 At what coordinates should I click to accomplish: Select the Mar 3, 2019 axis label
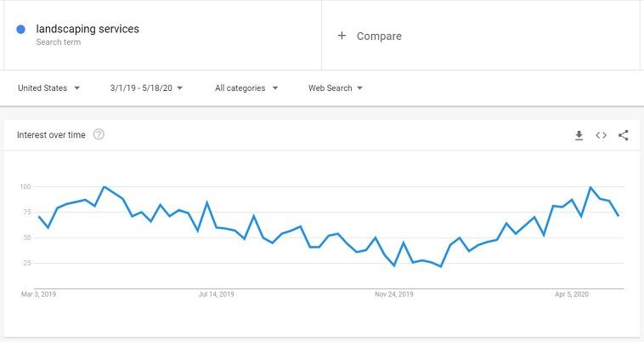click(x=38, y=294)
